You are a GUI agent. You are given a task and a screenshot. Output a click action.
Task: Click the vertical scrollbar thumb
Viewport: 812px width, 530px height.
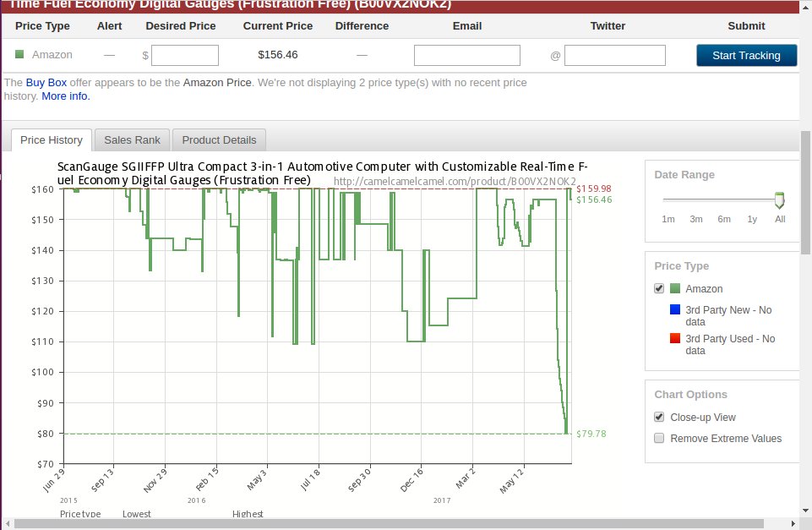[x=805, y=192]
